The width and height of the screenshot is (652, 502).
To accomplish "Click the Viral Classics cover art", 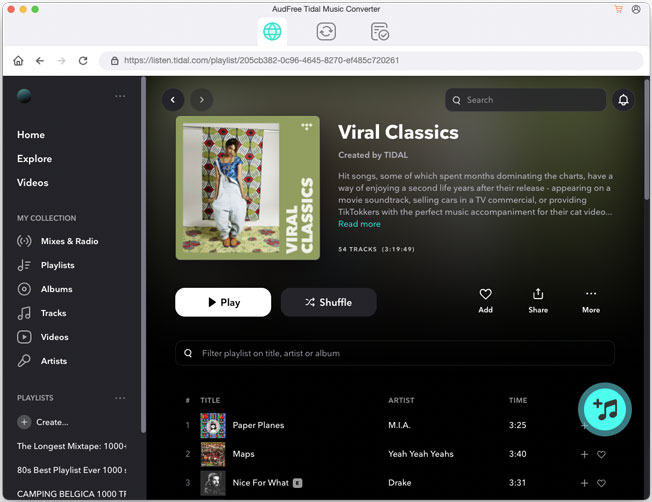I will pos(248,188).
